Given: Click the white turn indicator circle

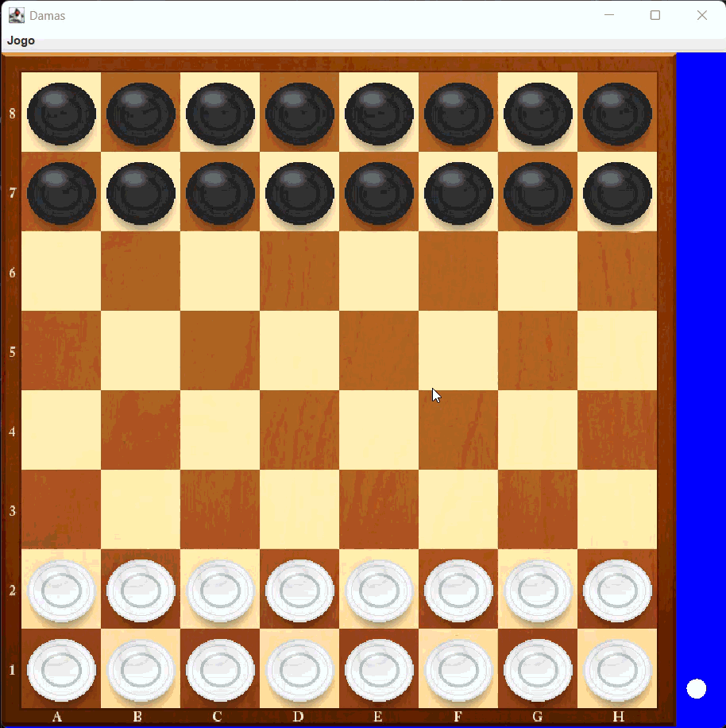Looking at the screenshot, I should 696,689.
